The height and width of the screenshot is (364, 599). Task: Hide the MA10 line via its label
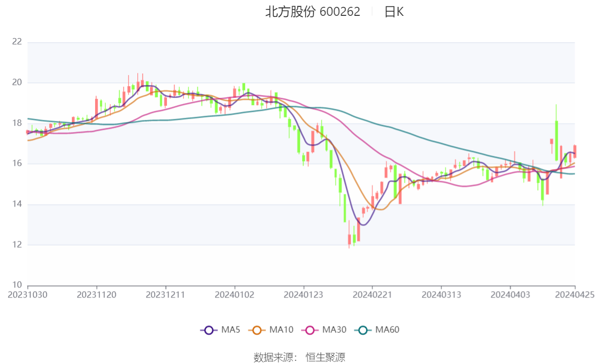click(281, 330)
